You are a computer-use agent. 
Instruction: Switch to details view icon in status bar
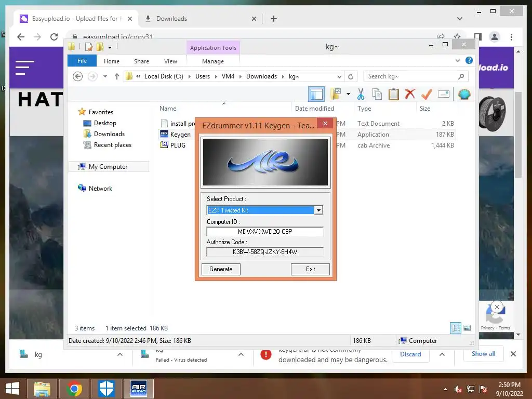click(x=455, y=328)
